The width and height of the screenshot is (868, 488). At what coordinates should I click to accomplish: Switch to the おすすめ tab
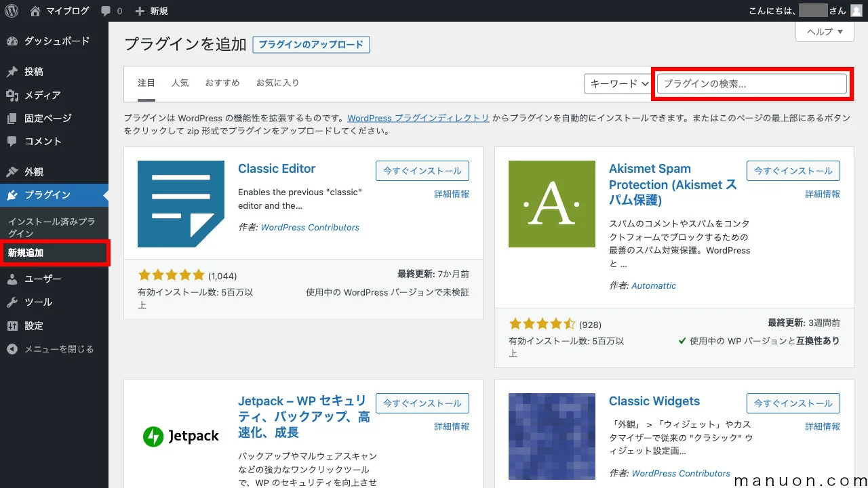point(222,83)
